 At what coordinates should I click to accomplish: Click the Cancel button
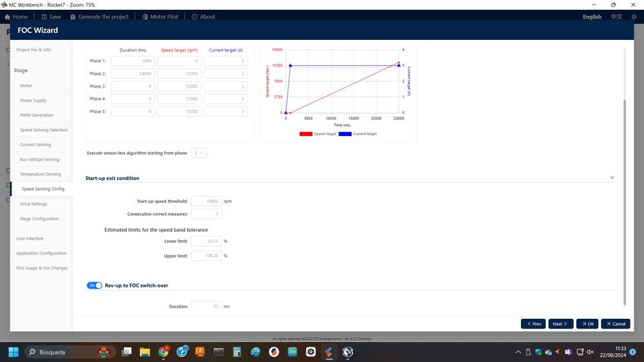616,324
